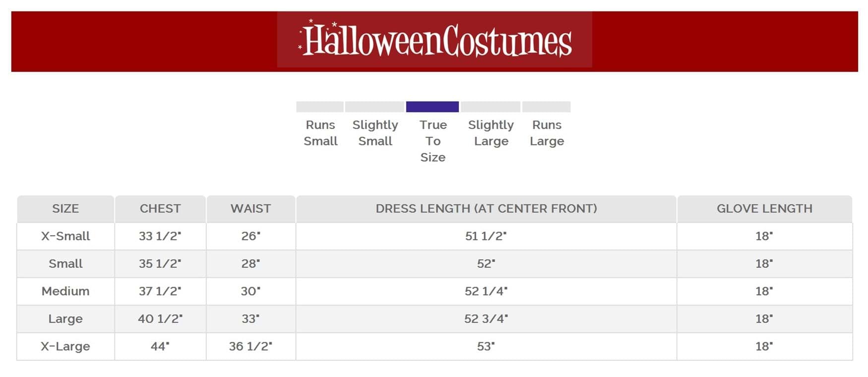Click the HalloweenCostumes logo
The width and height of the screenshot is (868, 377).
tap(434, 40)
